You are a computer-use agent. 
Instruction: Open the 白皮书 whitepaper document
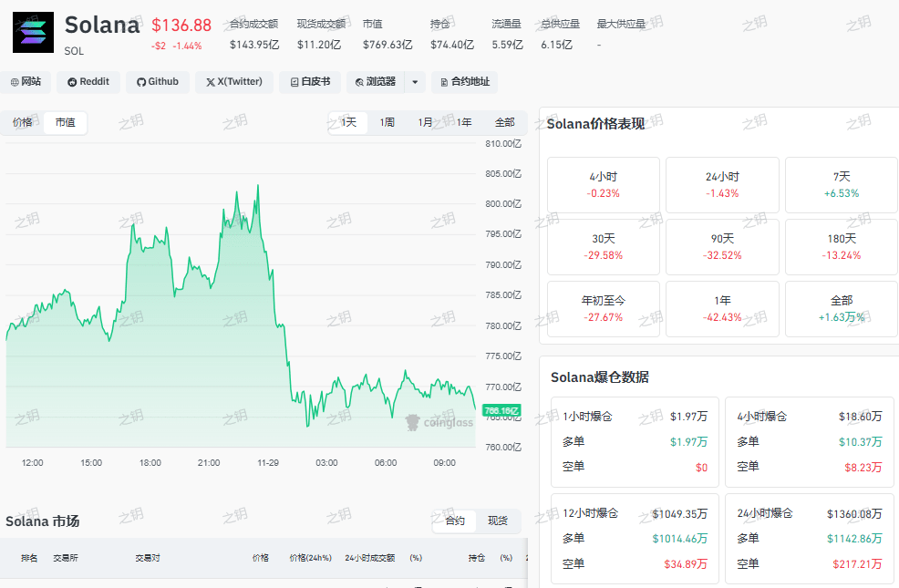click(x=310, y=82)
